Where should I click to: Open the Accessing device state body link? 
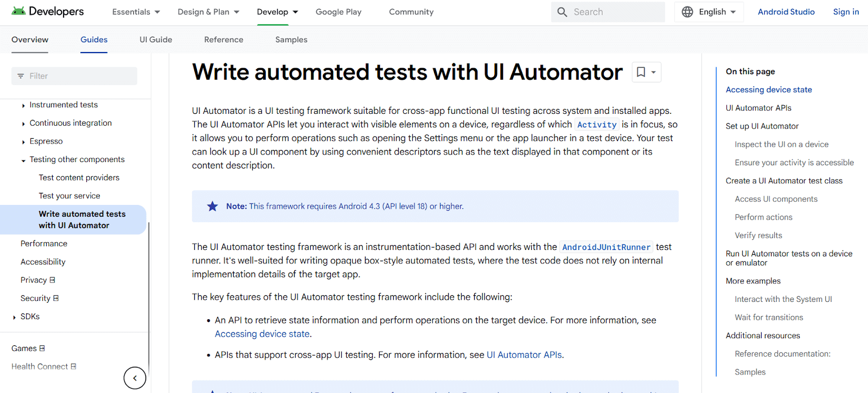(x=262, y=334)
